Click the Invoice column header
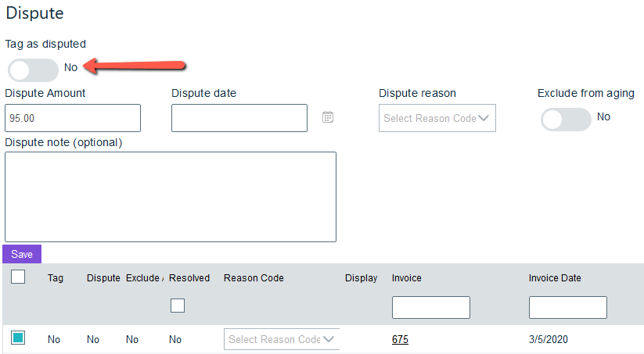Screen dimensions: 644x354 407,278
